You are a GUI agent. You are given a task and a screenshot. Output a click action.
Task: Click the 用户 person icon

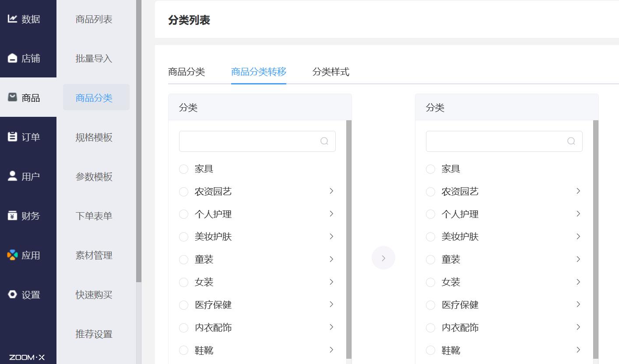click(x=12, y=176)
